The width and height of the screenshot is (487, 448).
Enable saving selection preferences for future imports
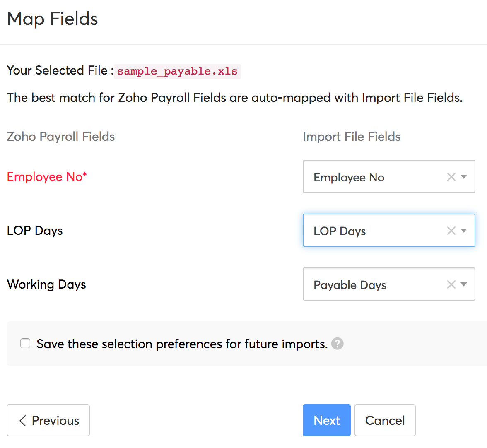pyautogui.click(x=25, y=344)
